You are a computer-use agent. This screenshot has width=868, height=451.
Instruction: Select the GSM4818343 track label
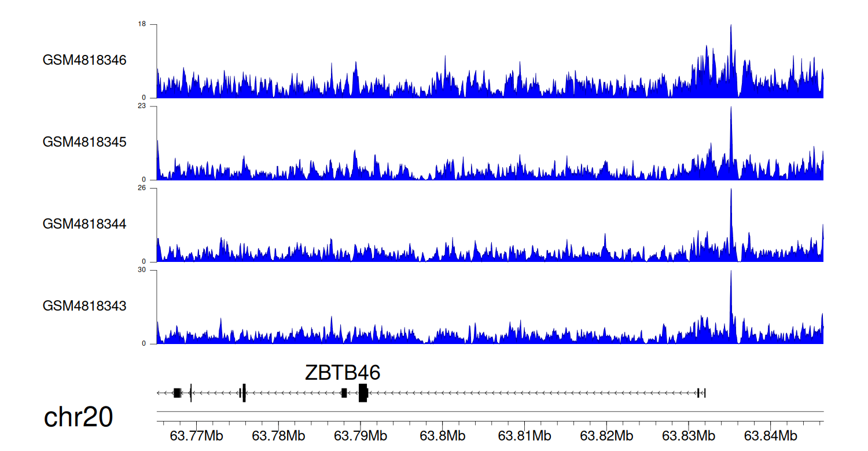click(x=84, y=305)
